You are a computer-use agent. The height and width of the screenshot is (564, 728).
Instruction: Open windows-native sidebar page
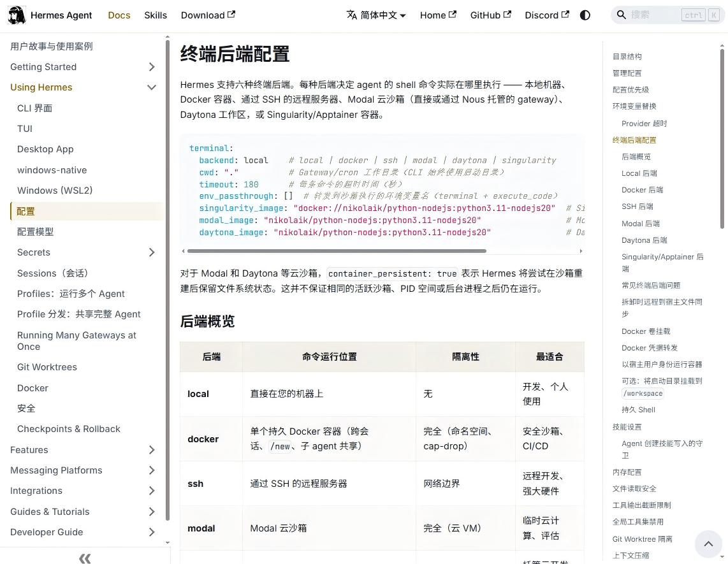pyautogui.click(x=52, y=170)
